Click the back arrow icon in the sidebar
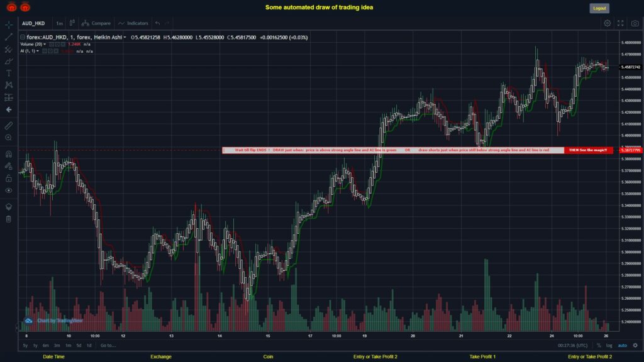Screen dimensions: 644x362 [9, 109]
